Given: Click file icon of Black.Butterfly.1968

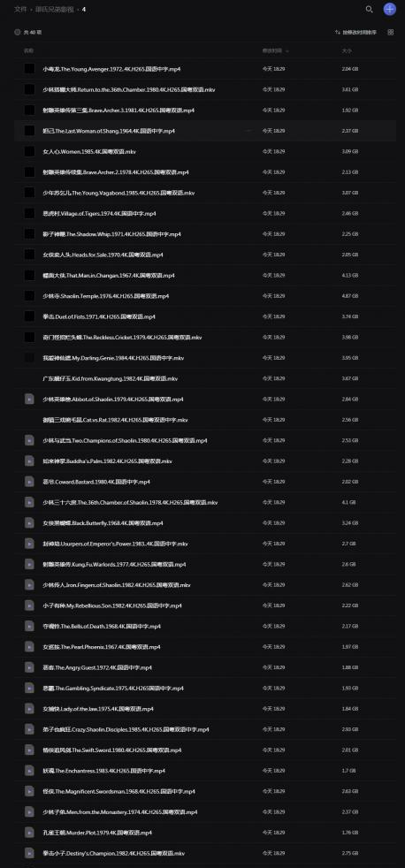Looking at the screenshot, I should [x=29, y=523].
